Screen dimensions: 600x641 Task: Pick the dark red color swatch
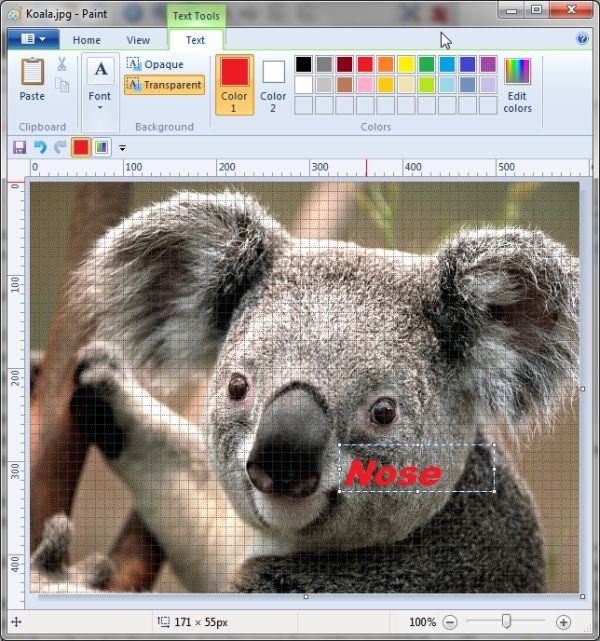click(345, 65)
